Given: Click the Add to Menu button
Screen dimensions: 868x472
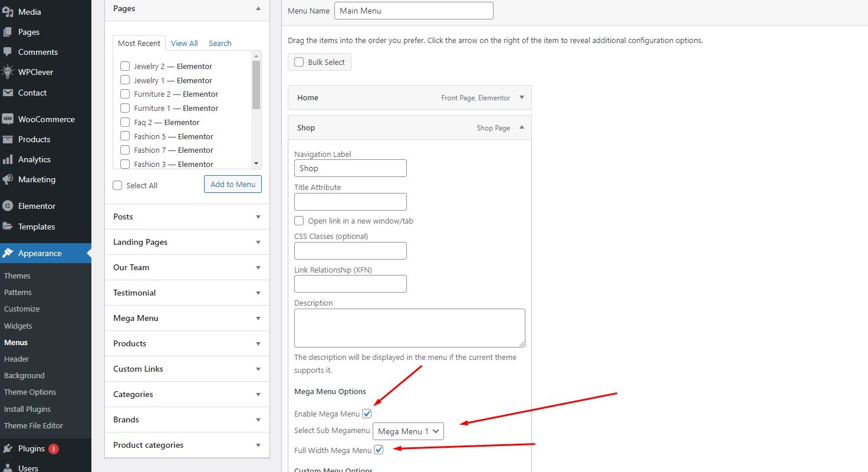Looking at the screenshot, I should coord(232,184).
